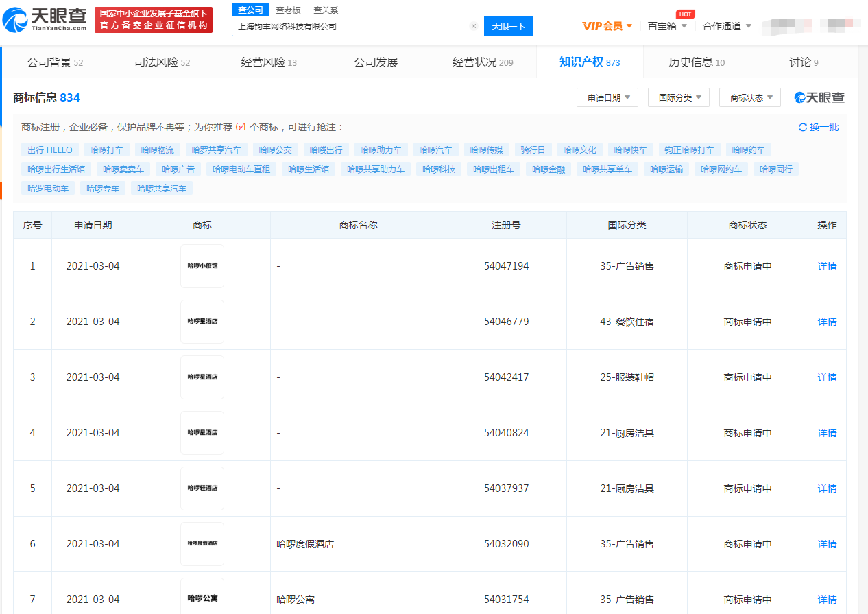
Task: Open 详情 for registration 54032090
Action: [827, 544]
